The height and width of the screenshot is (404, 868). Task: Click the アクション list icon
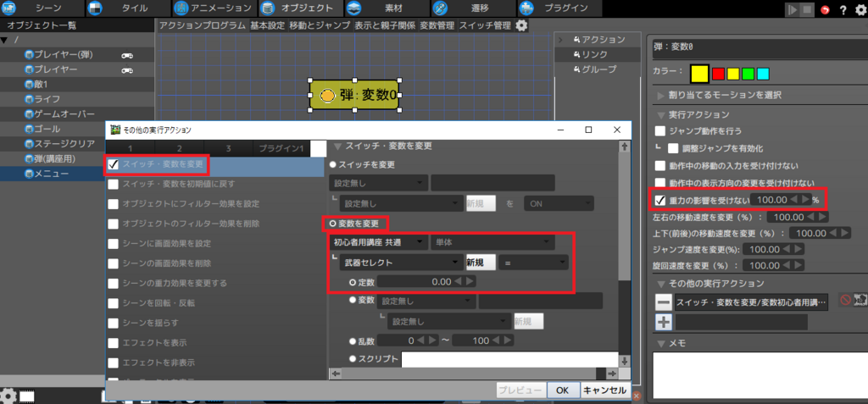point(576,39)
